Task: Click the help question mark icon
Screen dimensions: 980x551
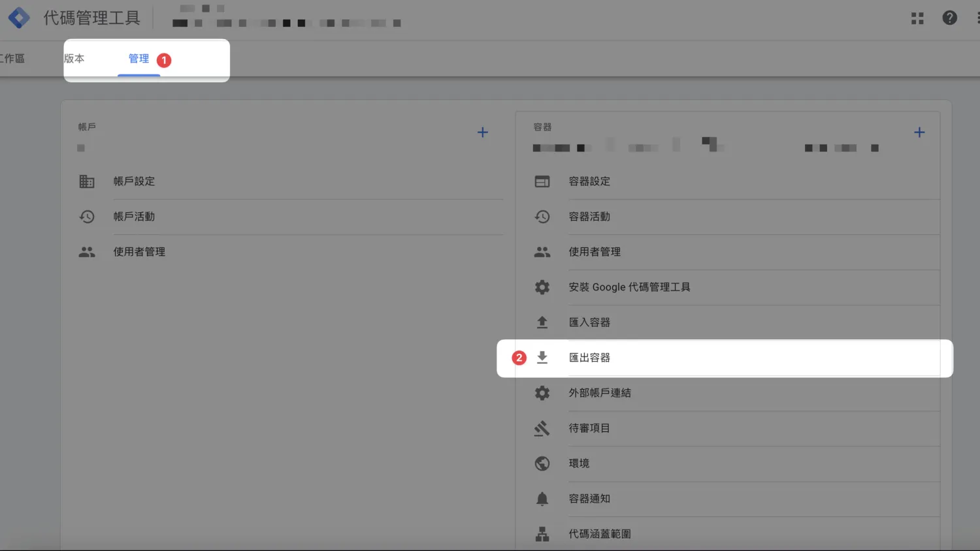Action: click(x=949, y=18)
